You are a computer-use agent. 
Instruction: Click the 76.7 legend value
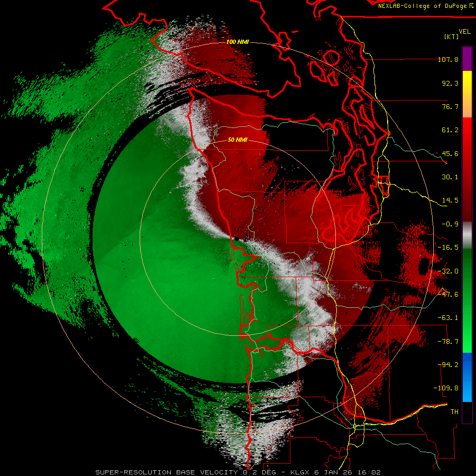click(x=450, y=106)
